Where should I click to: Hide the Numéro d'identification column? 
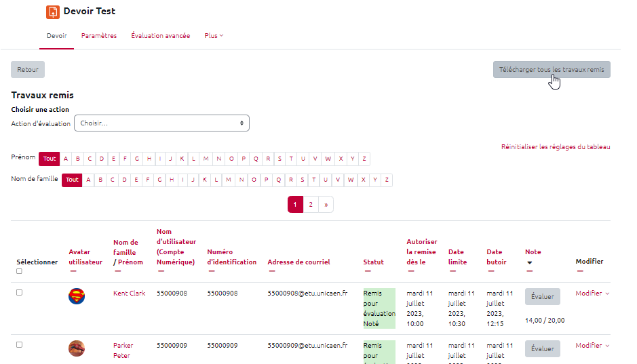[x=211, y=272]
